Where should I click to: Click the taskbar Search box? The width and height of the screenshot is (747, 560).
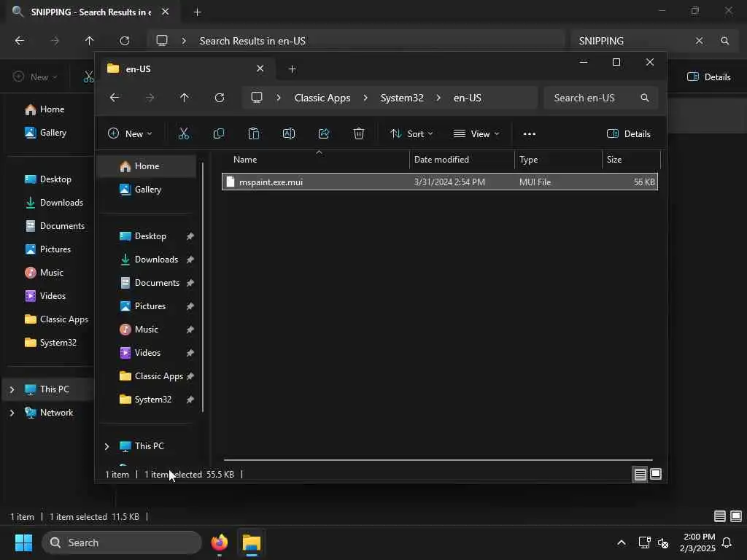[122, 542]
